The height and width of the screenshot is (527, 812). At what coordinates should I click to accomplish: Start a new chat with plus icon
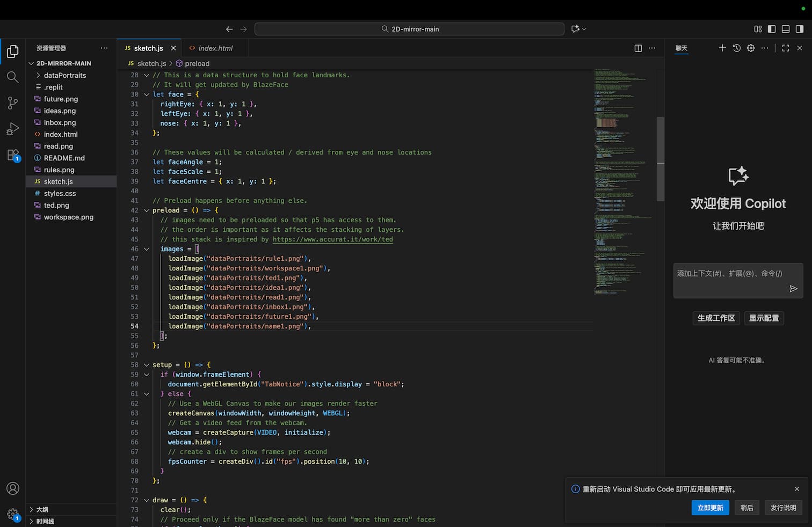pos(722,48)
